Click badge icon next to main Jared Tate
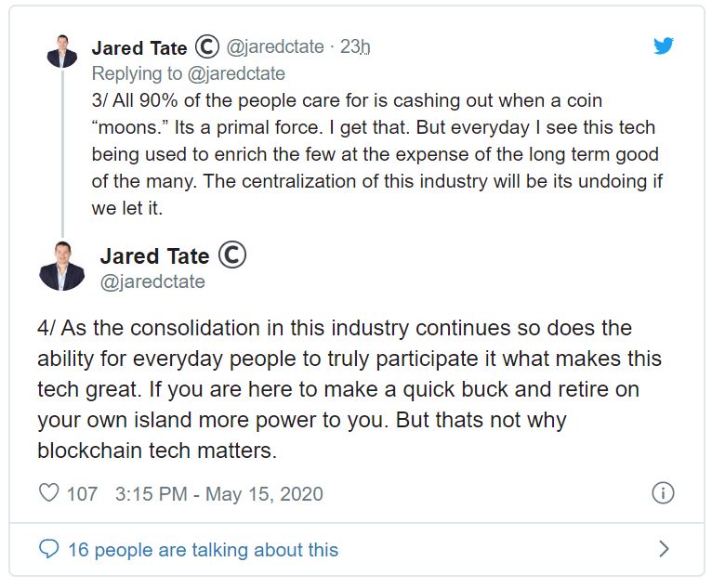712x588 pixels. point(232,255)
